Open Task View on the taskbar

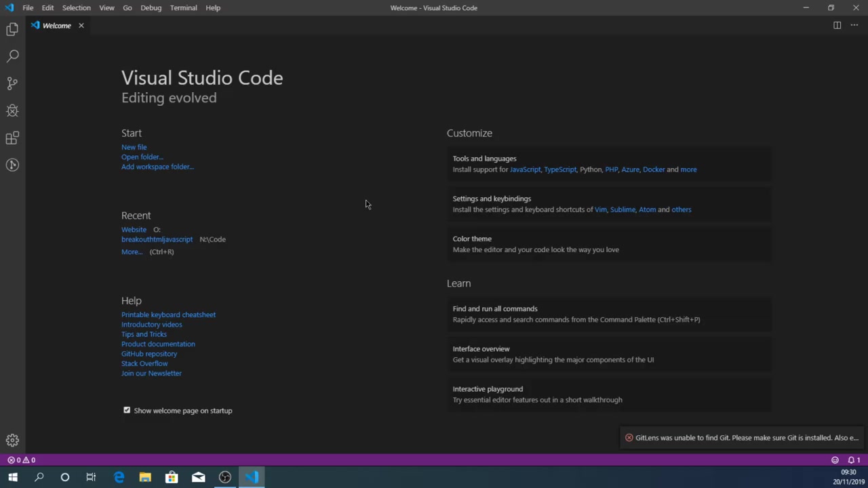pos(91,477)
